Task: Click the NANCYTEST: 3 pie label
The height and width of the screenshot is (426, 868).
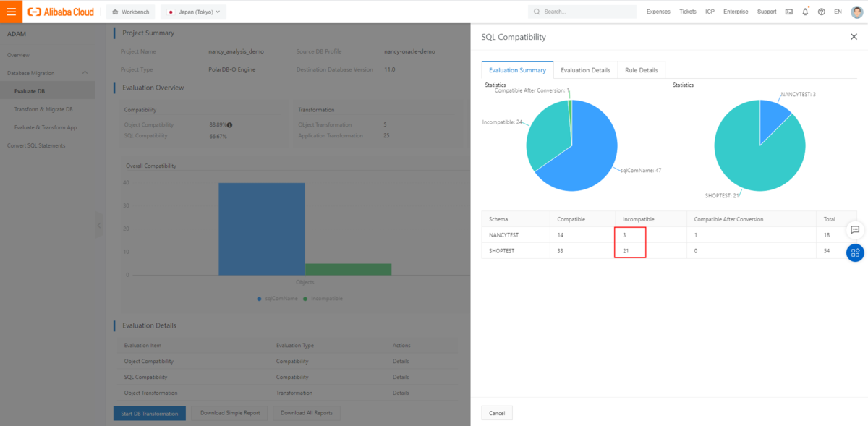Action: pos(799,95)
